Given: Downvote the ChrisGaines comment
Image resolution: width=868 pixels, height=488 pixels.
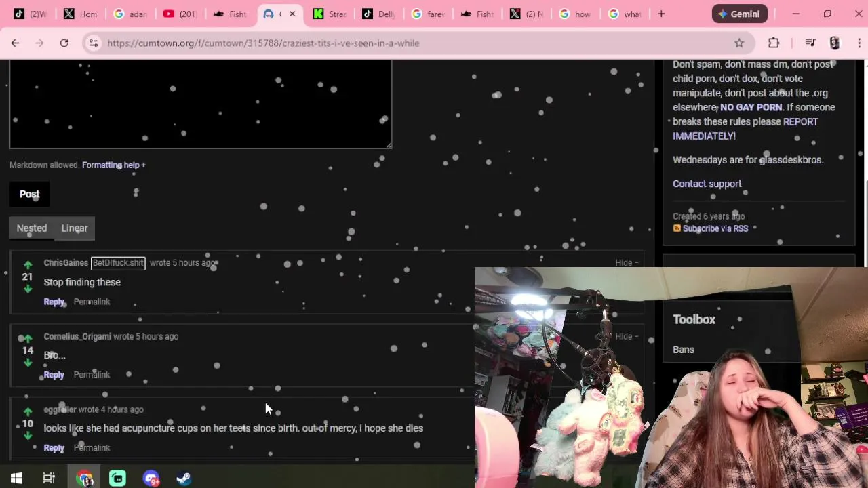Looking at the screenshot, I should [x=28, y=289].
